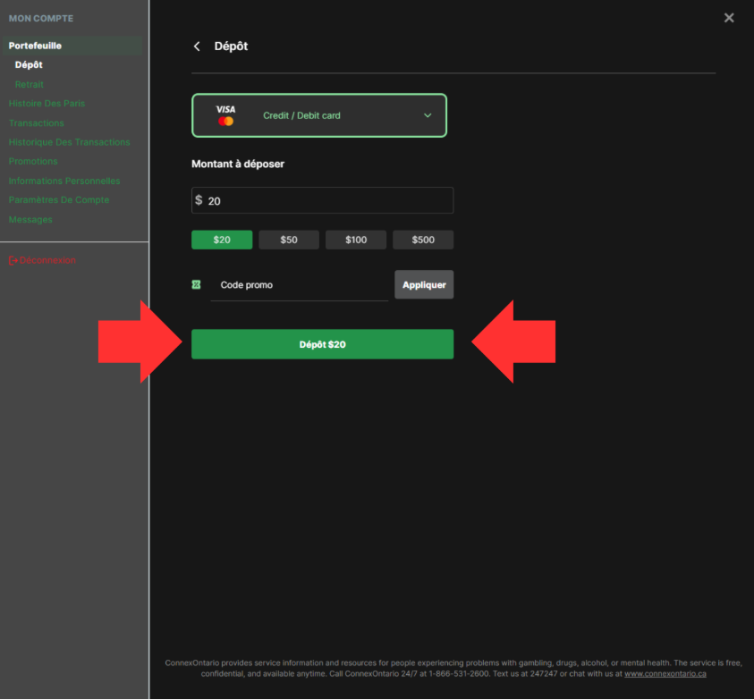
Task: Focus the Code promo text field
Action: pyautogui.click(x=300, y=285)
